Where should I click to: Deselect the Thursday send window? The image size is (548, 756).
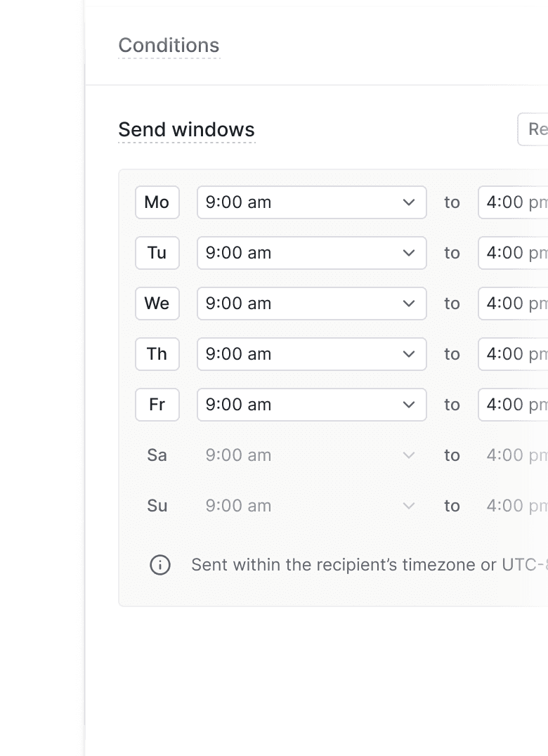157,354
